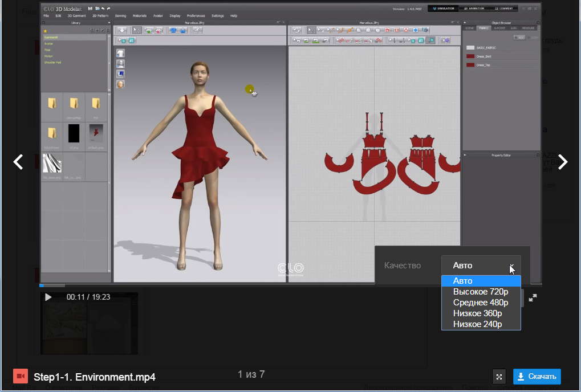Expand the video player to fullscreen

(x=533, y=297)
